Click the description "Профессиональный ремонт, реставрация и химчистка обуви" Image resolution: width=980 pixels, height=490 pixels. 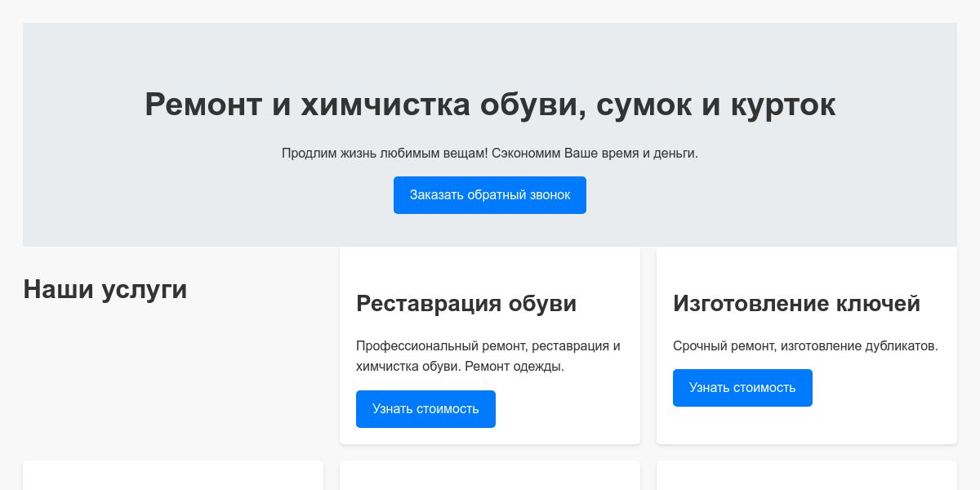[488, 356]
